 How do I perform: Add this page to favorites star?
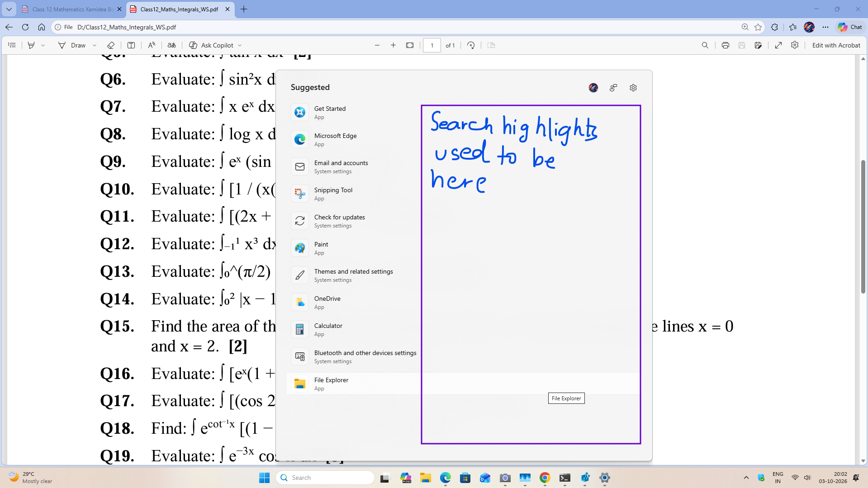click(758, 27)
